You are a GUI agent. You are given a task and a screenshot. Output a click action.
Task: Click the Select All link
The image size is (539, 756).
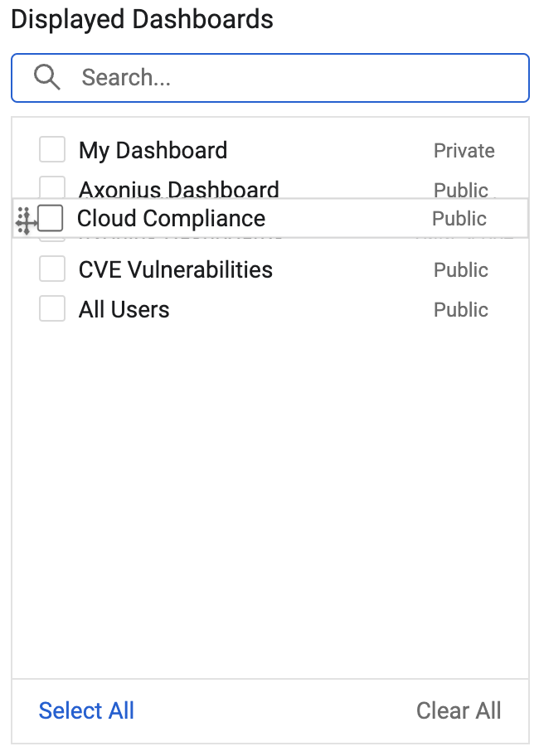[x=86, y=710]
